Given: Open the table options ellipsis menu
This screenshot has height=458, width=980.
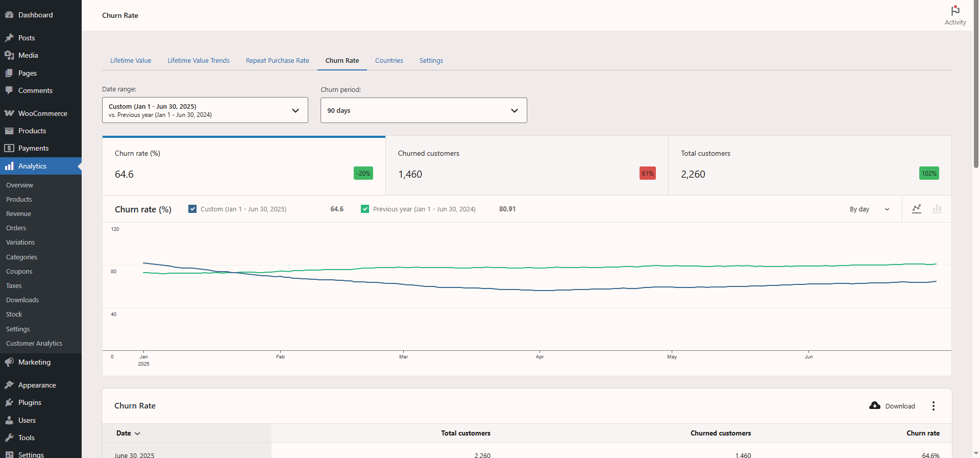Looking at the screenshot, I should tap(934, 406).
